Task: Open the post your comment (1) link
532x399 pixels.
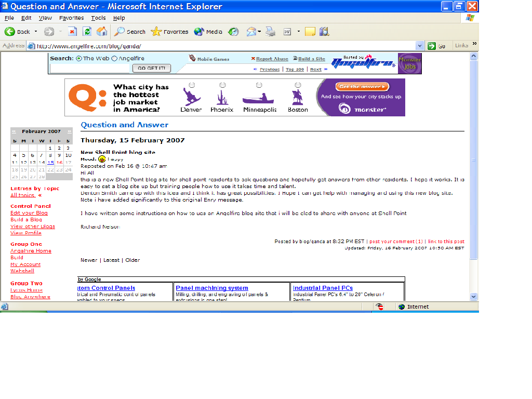Action: [x=396, y=242]
